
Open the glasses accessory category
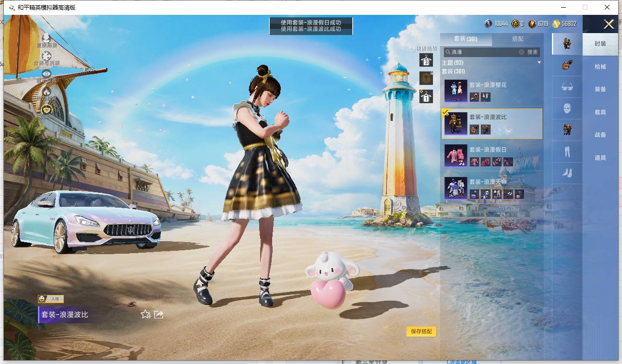click(x=567, y=87)
